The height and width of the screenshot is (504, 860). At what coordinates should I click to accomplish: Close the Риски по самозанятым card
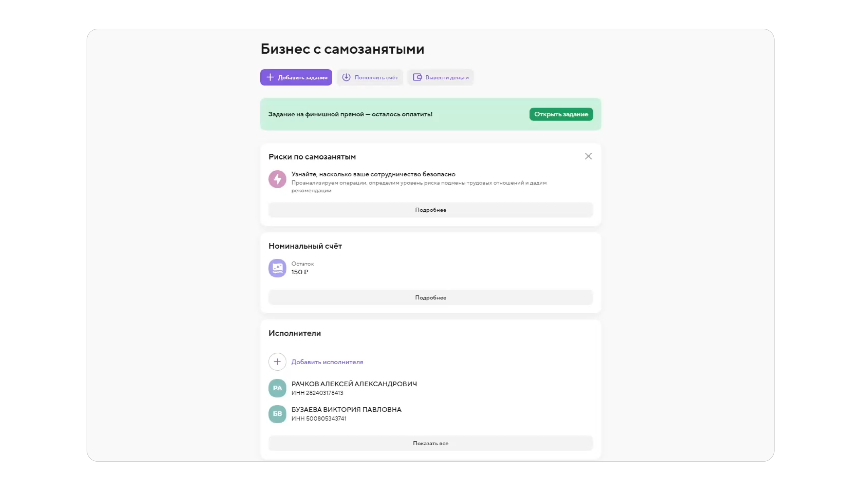(x=588, y=156)
